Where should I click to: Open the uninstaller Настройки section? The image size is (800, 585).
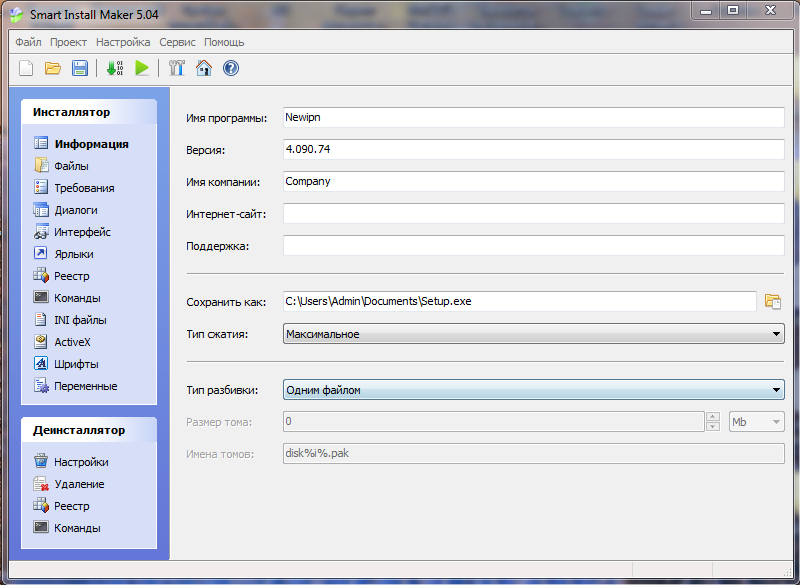click(x=81, y=462)
